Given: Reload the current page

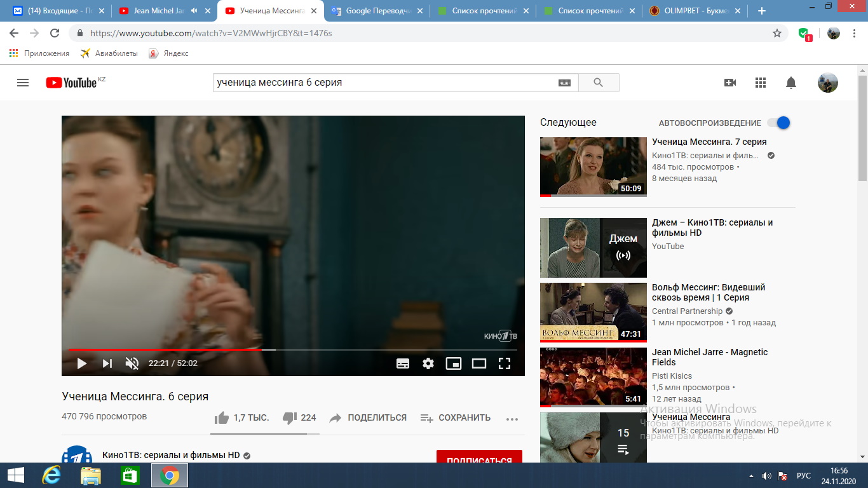Looking at the screenshot, I should tap(55, 33).
